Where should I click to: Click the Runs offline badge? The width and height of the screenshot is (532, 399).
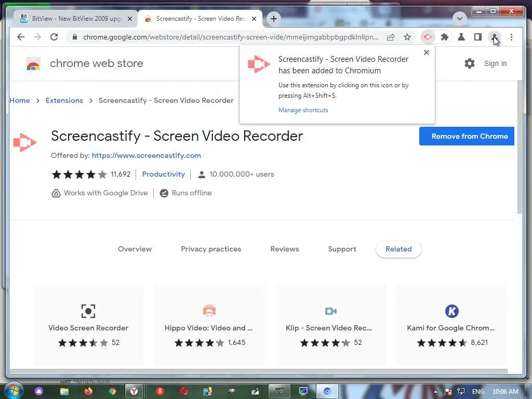(x=186, y=193)
